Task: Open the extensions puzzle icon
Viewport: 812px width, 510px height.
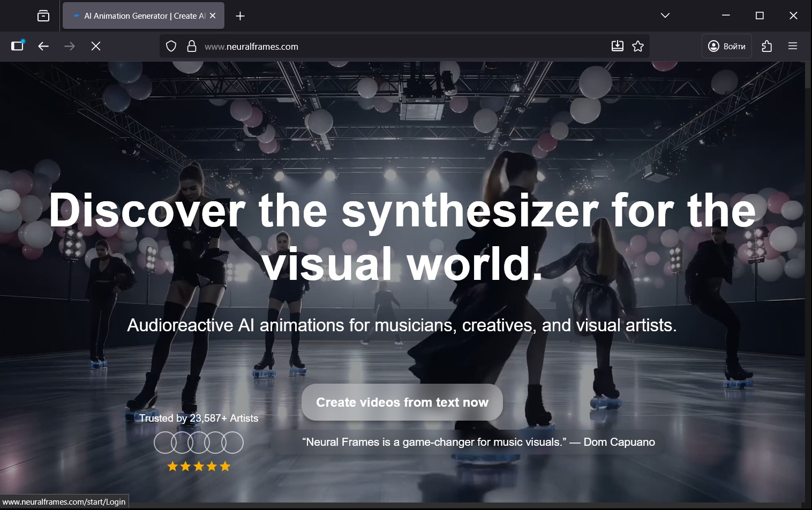Action: [x=766, y=46]
